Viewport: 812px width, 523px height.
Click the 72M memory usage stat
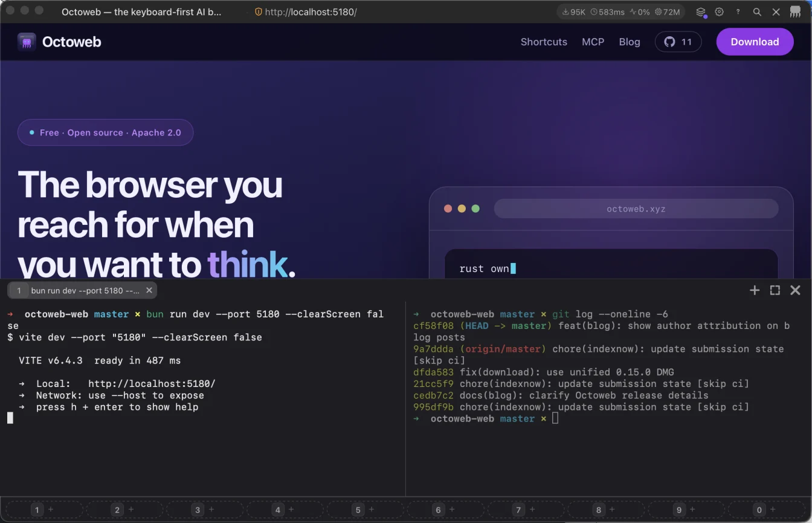668,11
